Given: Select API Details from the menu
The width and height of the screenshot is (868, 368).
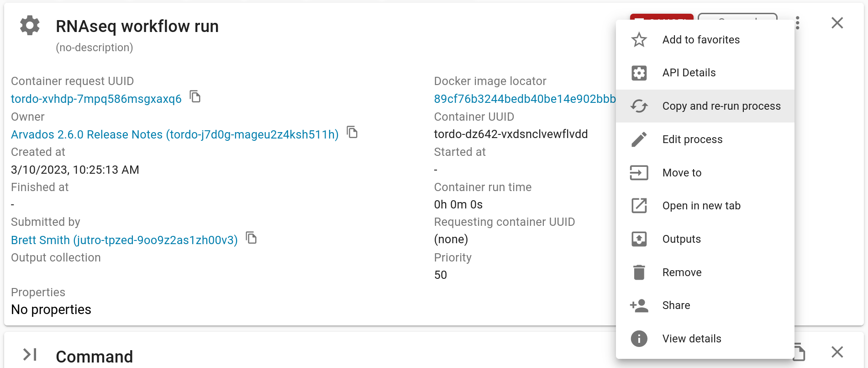Looking at the screenshot, I should pos(689,73).
